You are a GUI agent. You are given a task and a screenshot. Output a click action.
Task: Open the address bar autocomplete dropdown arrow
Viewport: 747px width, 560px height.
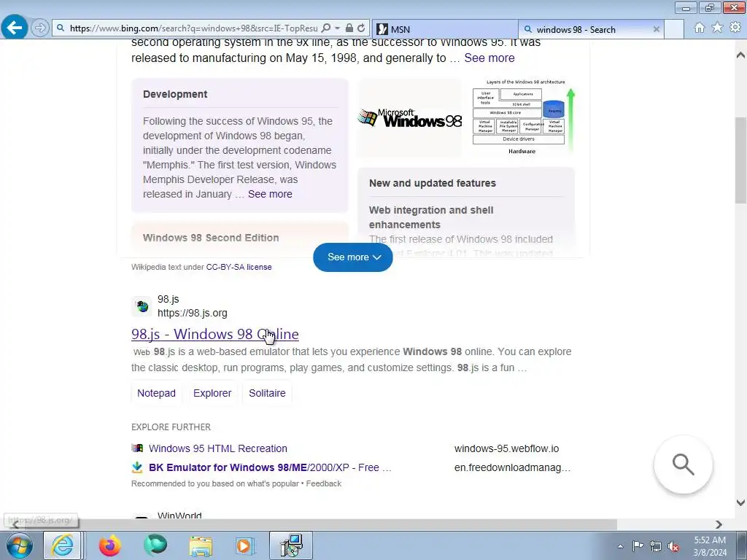(337, 28)
